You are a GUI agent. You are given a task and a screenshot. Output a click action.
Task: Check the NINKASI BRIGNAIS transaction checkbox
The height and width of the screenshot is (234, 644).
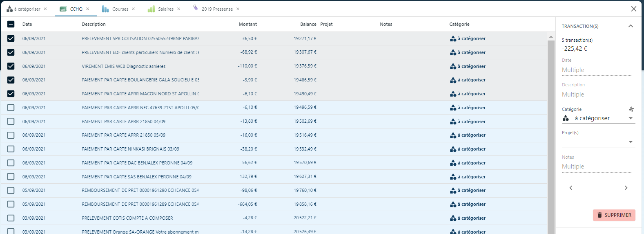tap(11, 149)
